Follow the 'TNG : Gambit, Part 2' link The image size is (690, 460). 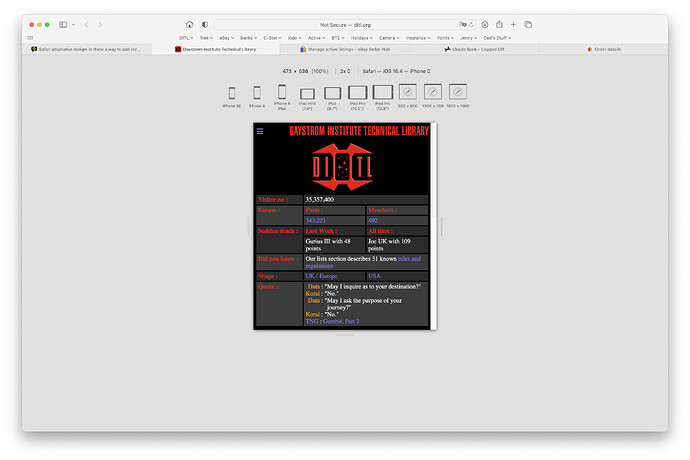(x=332, y=321)
